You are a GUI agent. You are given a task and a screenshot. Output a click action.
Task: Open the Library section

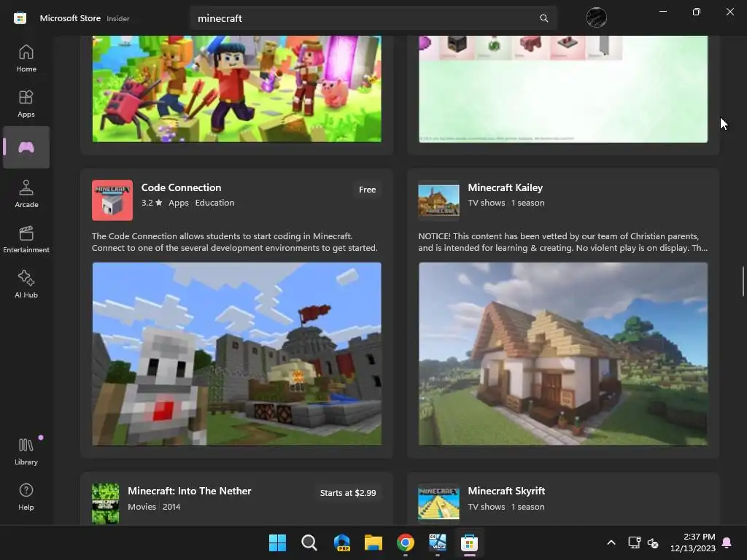coord(26,451)
